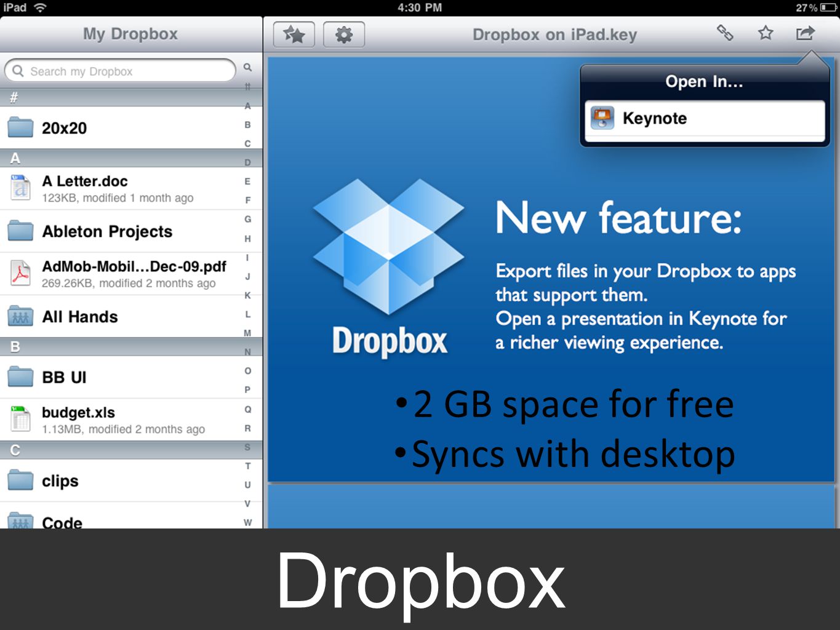Tap the battery indicator in status bar

[x=828, y=7]
